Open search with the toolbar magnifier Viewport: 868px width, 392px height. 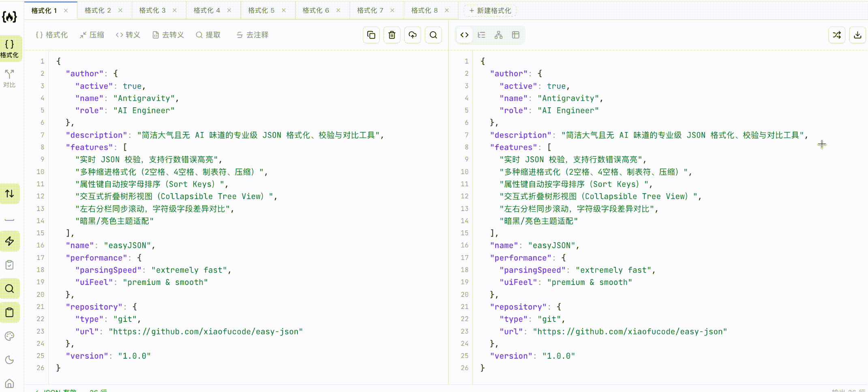(x=433, y=35)
